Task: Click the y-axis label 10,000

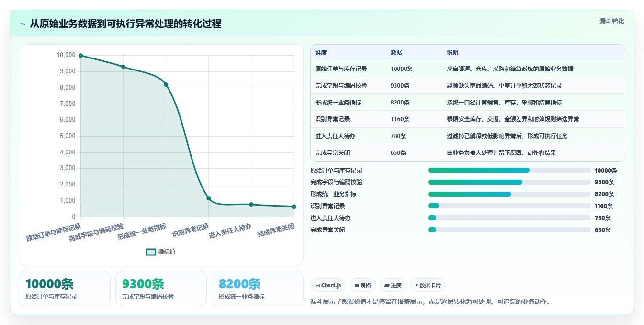Action: pyautogui.click(x=66, y=55)
